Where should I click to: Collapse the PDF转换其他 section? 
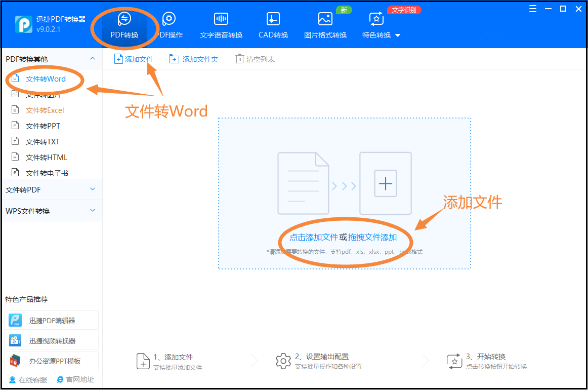[93, 59]
